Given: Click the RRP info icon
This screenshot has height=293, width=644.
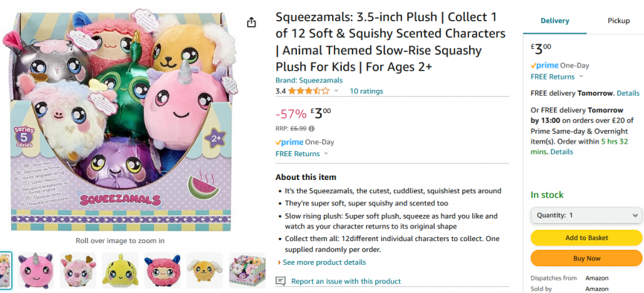Looking at the screenshot, I should 311,129.
